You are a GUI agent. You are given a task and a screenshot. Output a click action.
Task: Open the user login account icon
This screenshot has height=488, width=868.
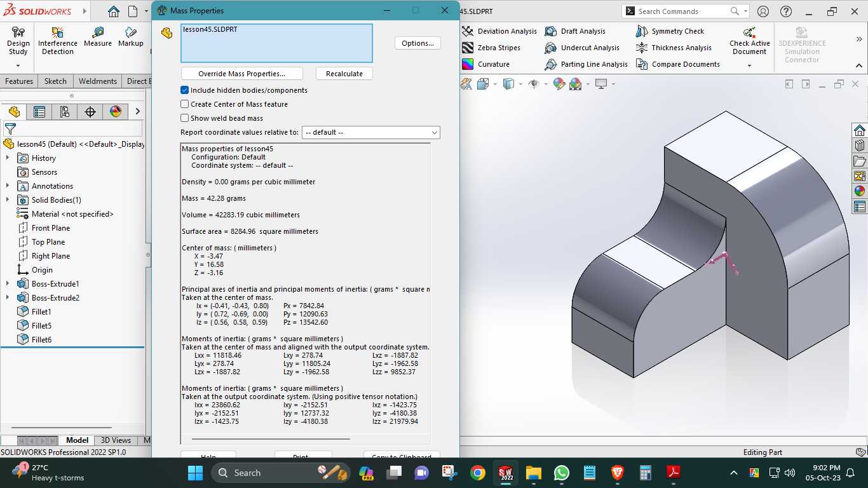pyautogui.click(x=763, y=11)
